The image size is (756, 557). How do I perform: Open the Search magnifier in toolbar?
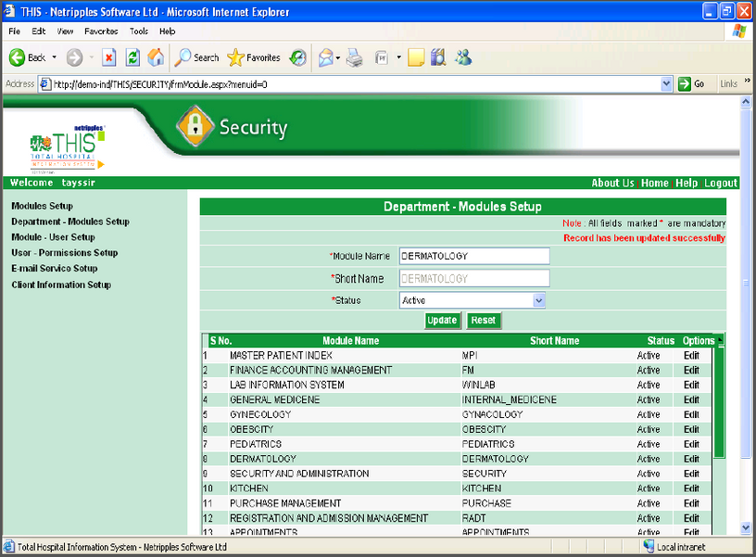183,57
